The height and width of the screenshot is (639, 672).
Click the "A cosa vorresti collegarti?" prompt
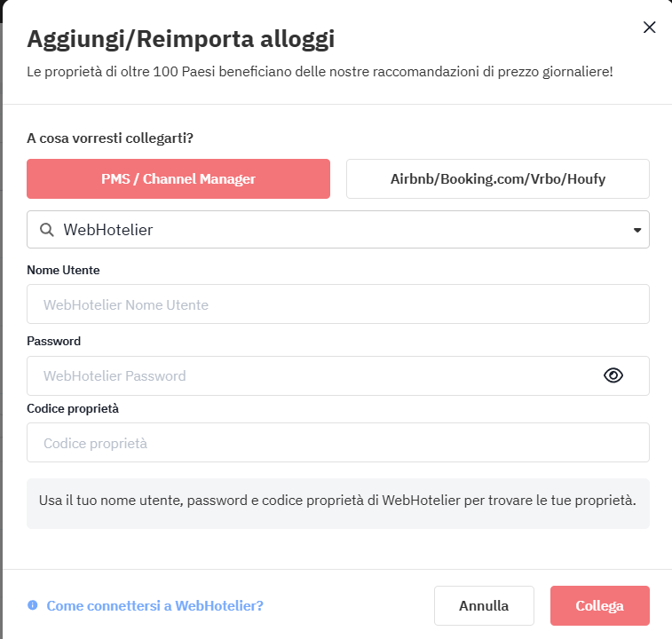click(x=110, y=138)
